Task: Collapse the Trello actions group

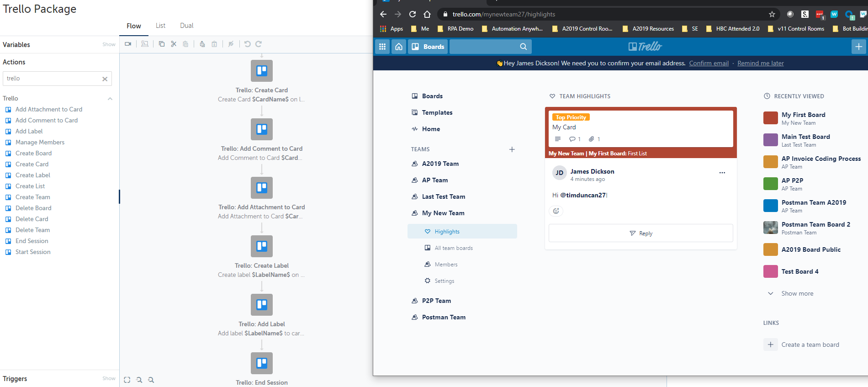Action: (x=110, y=99)
